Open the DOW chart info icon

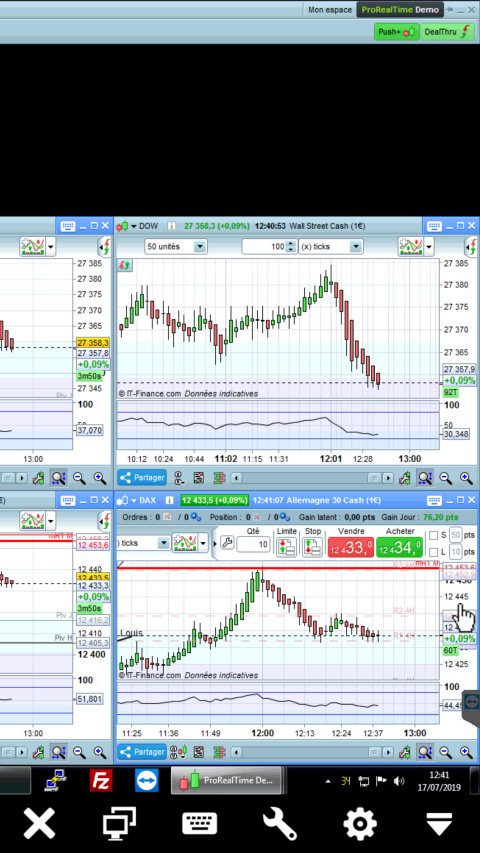(x=171, y=226)
